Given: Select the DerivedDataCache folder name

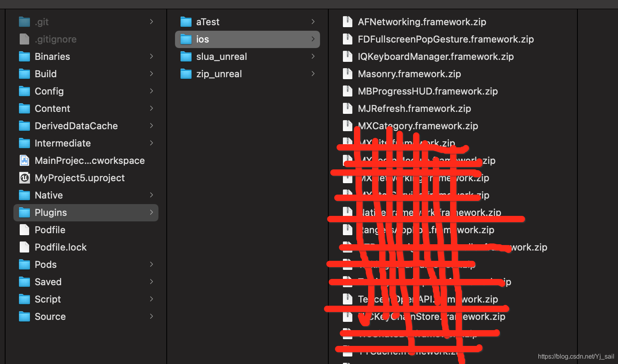Looking at the screenshot, I should click(x=76, y=126).
